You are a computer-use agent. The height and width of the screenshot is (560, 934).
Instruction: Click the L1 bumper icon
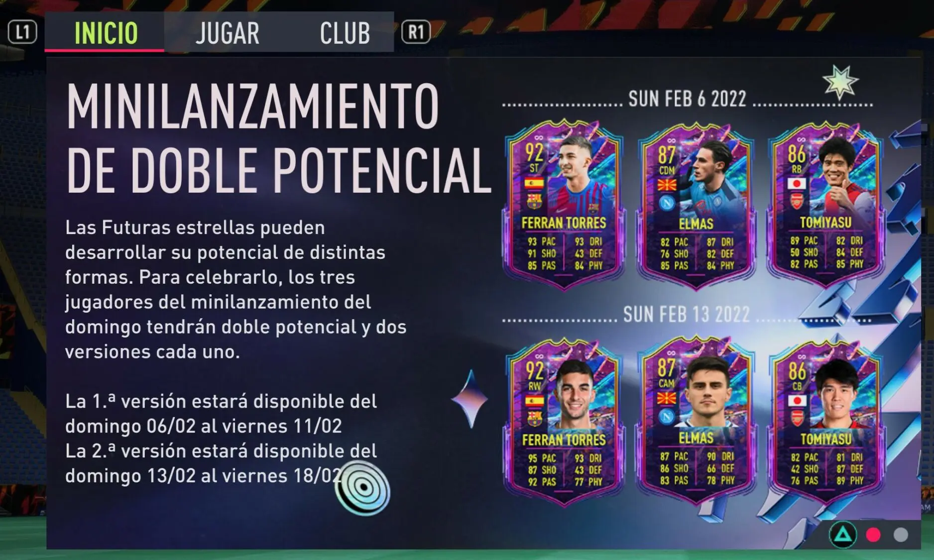[22, 32]
